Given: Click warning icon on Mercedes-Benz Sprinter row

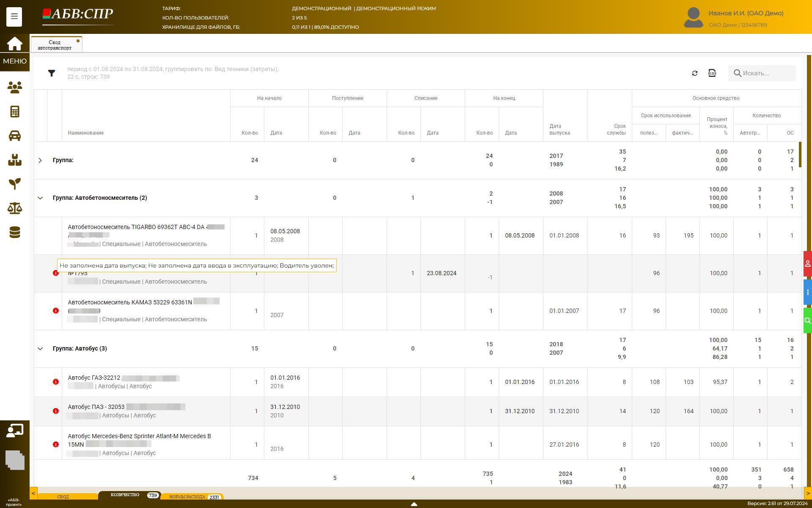Looking at the screenshot, I should pyautogui.click(x=55, y=444).
